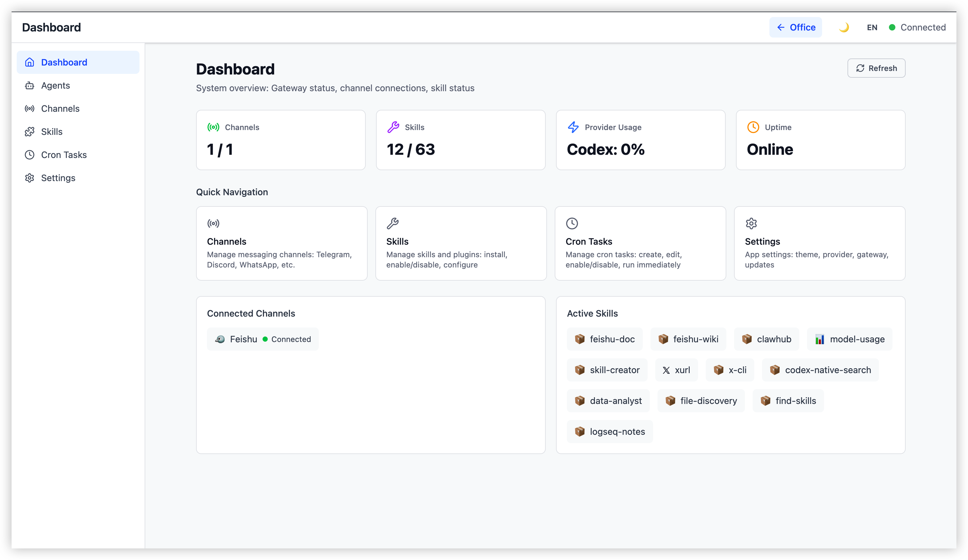Screen dimensions: 968x560
Task: Click the refresh arrows icon in Refresh button
Action: (x=860, y=68)
